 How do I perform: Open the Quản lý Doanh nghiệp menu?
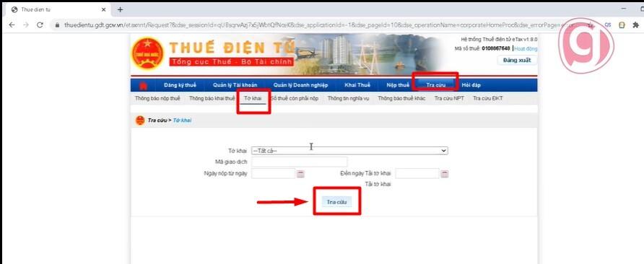(300, 85)
